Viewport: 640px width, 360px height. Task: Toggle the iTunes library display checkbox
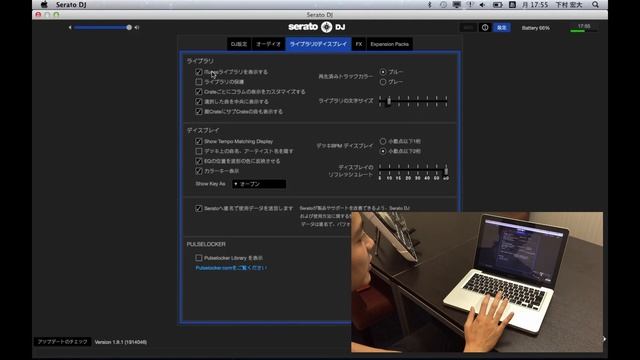point(199,72)
